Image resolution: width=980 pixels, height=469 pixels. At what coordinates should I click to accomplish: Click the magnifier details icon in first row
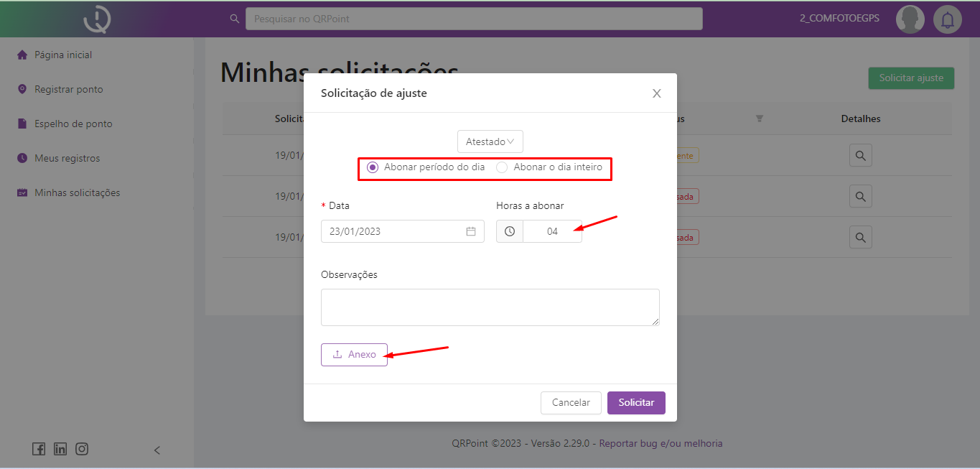[860, 155]
